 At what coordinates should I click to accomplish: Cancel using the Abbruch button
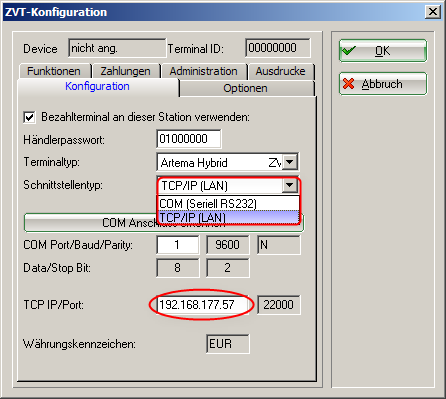click(383, 84)
